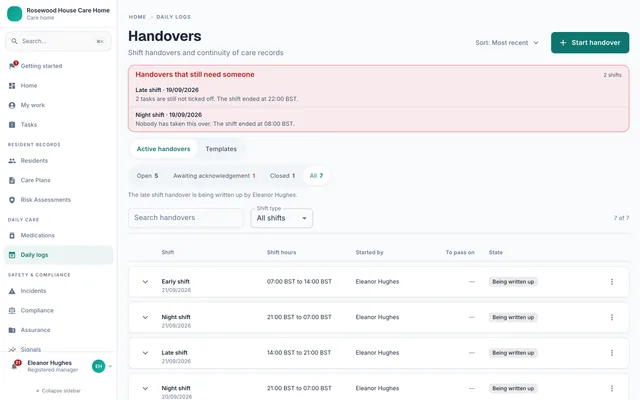Click the '2 shifts' count in alert
640x400 pixels.
(612, 75)
